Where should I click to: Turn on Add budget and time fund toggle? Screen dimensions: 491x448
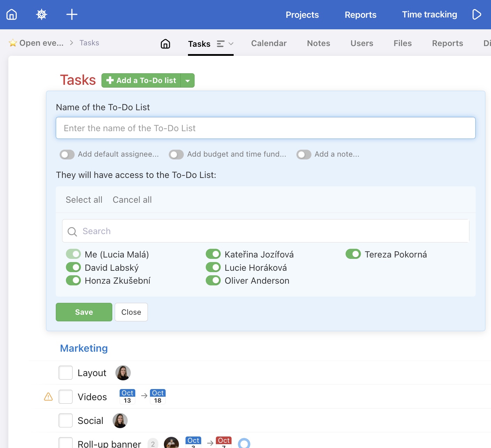coord(176,155)
